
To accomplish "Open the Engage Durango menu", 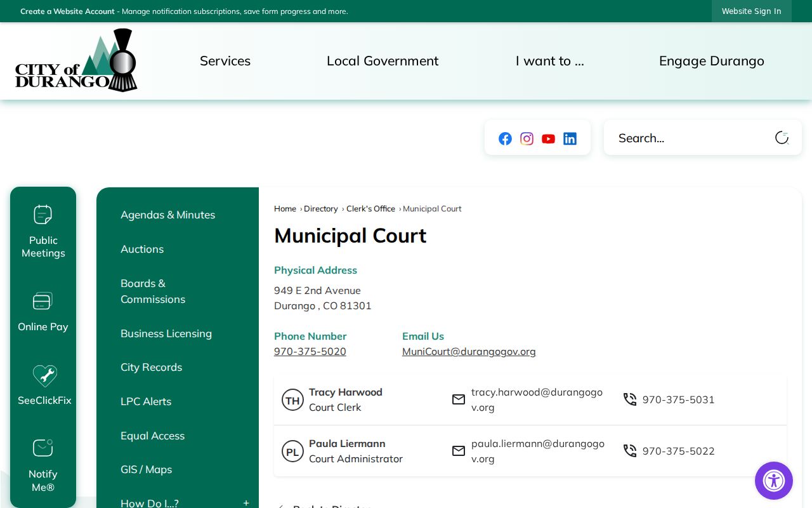I will (x=712, y=61).
